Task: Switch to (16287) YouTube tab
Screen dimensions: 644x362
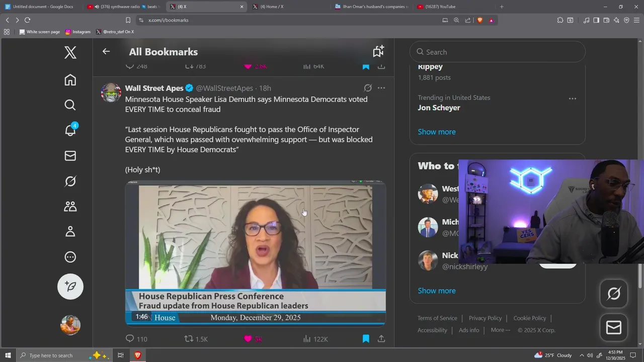Action: coord(453,7)
